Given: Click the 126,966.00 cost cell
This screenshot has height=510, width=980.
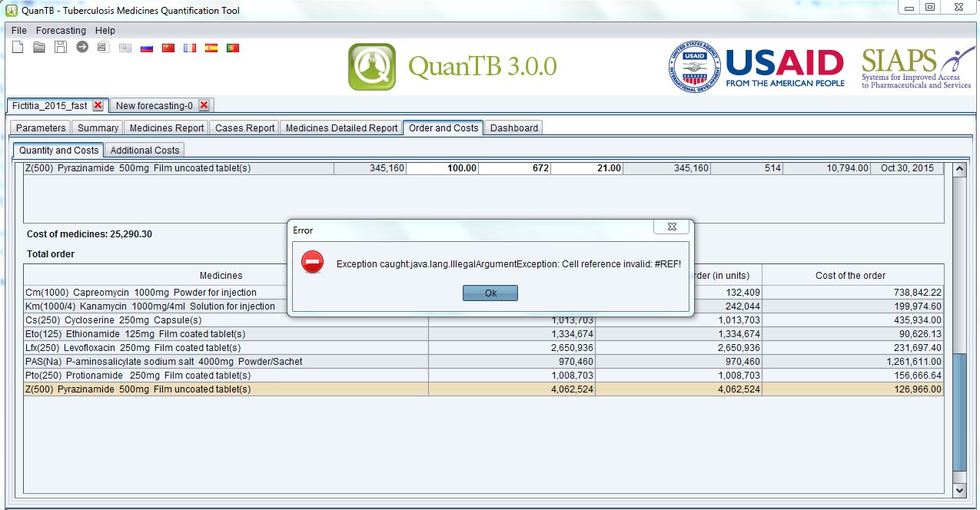Looking at the screenshot, I should (x=853, y=389).
